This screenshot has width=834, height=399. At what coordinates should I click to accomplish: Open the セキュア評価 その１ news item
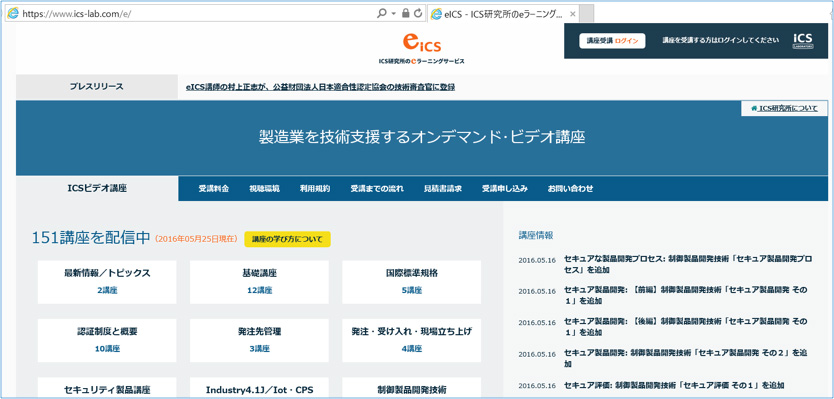coord(674,385)
